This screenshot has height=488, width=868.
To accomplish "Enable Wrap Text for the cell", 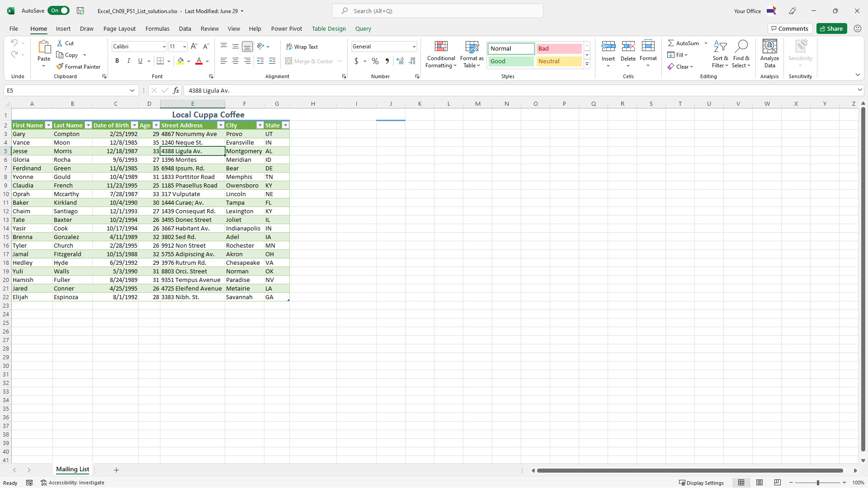I will (x=302, y=47).
